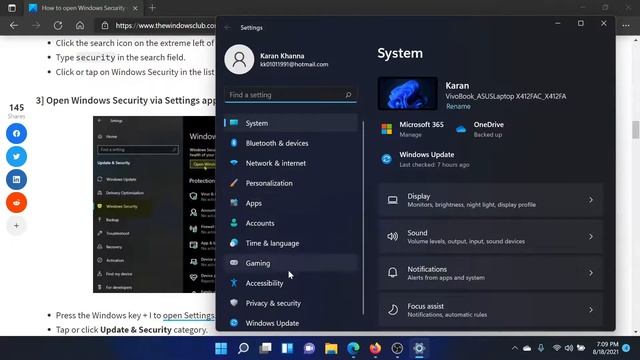640x360 pixels.
Task: Click the Notifications bell icon
Action: [393, 273]
